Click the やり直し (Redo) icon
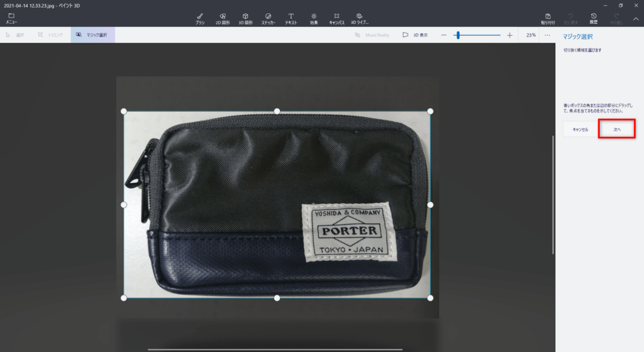Viewport: 644px width, 352px height. pyautogui.click(x=616, y=19)
